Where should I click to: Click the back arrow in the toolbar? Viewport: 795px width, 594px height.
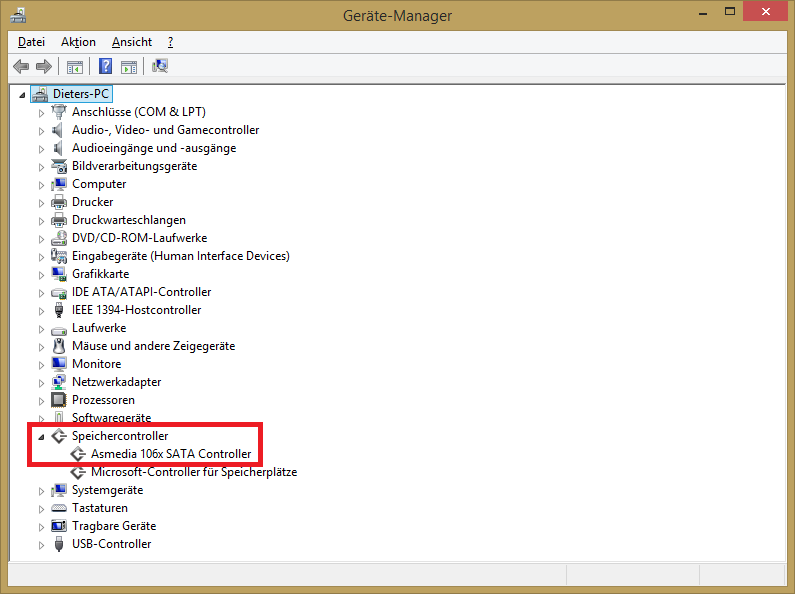[21, 66]
